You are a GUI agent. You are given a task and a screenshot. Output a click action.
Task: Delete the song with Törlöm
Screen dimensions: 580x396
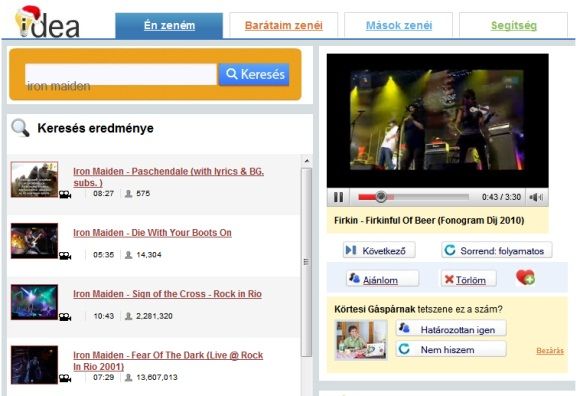468,279
